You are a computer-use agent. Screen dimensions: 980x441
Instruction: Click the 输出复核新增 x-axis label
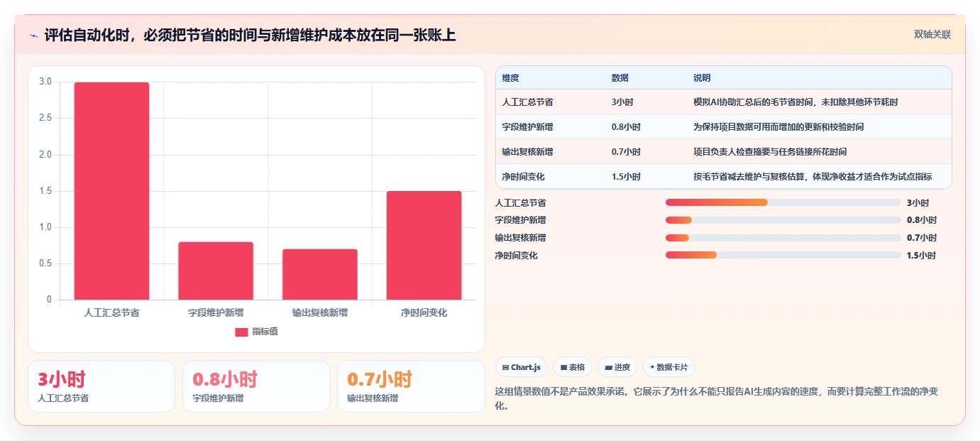tap(320, 312)
